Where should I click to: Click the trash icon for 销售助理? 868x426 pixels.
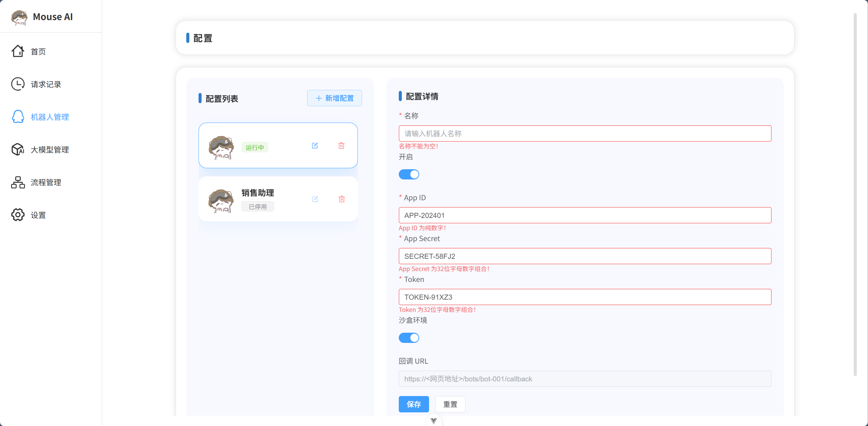click(x=342, y=199)
